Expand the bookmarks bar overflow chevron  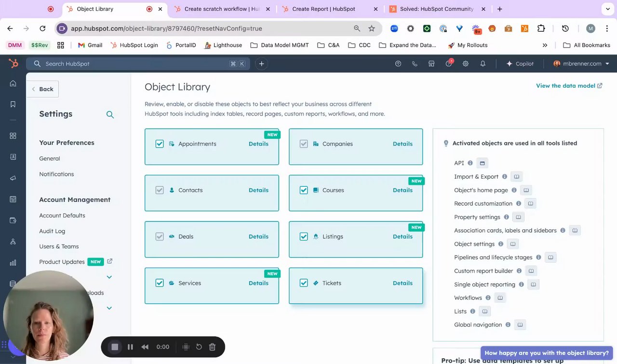pos(545,45)
